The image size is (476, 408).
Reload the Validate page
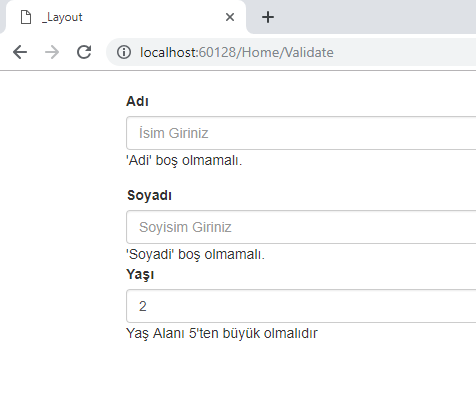[84, 52]
